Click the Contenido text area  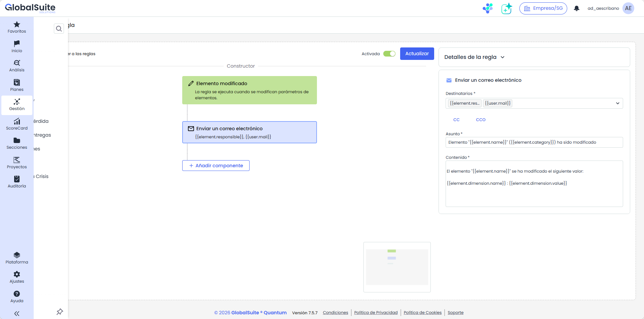tap(534, 184)
